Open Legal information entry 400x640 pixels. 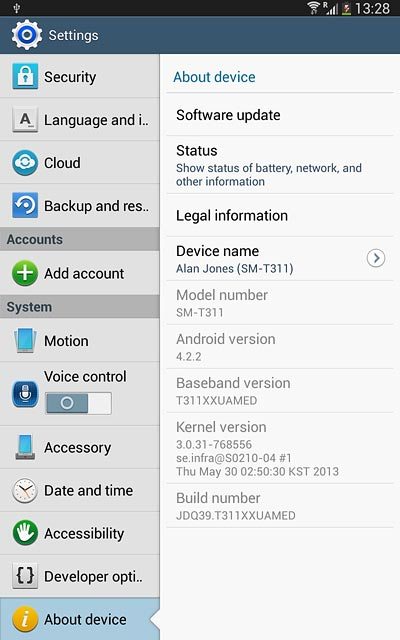(280, 216)
